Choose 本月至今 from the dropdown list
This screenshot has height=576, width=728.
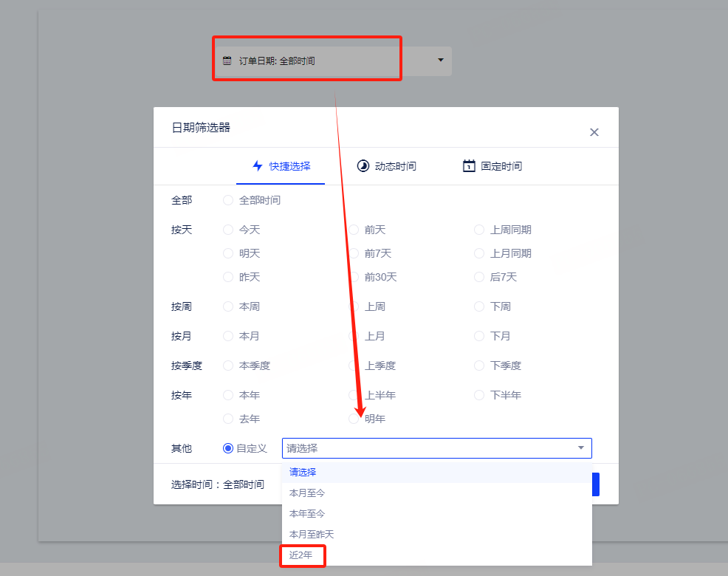pos(307,493)
